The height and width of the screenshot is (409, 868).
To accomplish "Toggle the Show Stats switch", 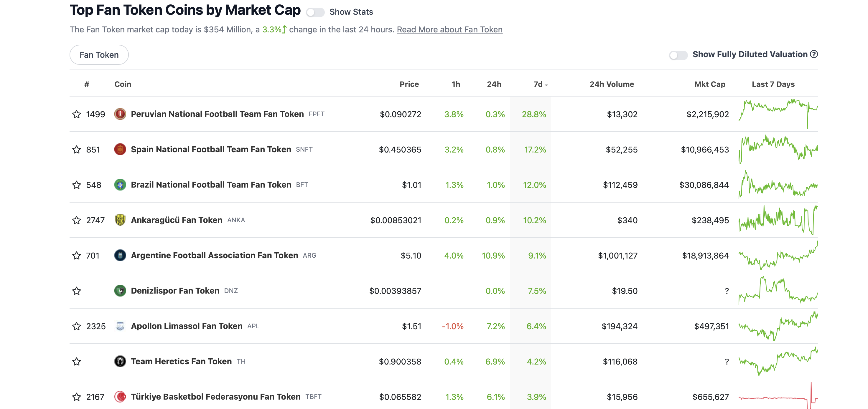I will pos(315,12).
